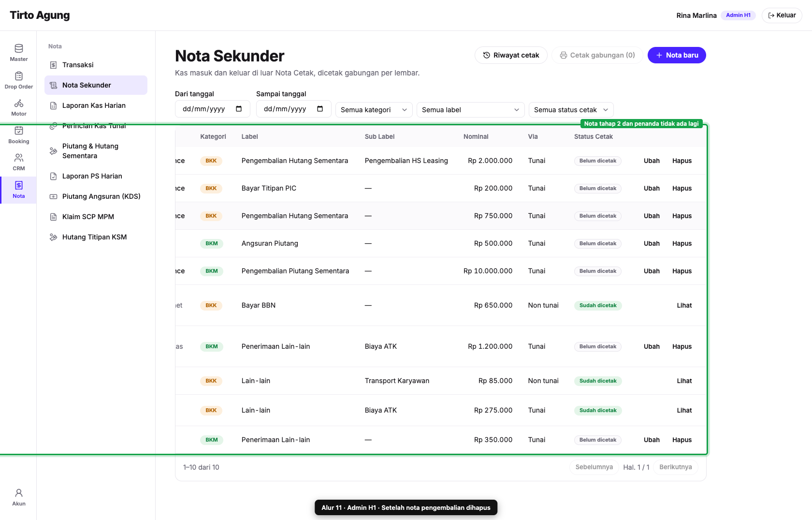Expand the Semua kategori dropdown

point(374,110)
